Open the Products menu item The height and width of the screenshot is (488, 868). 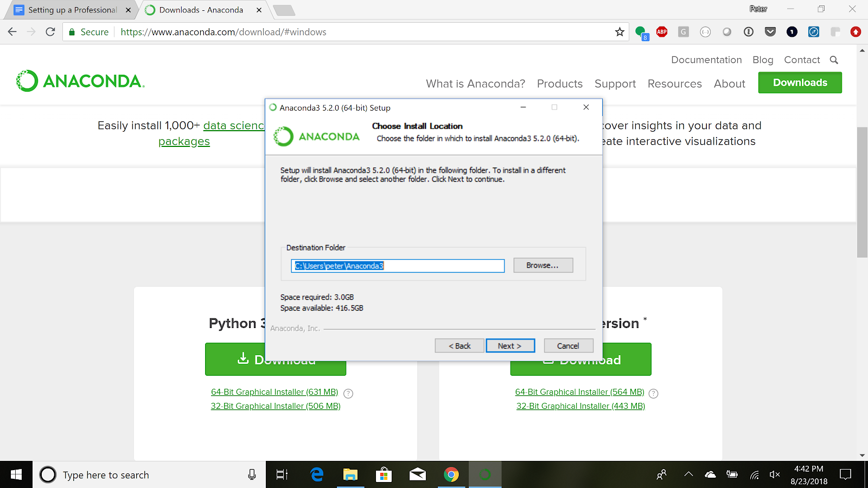coord(560,84)
